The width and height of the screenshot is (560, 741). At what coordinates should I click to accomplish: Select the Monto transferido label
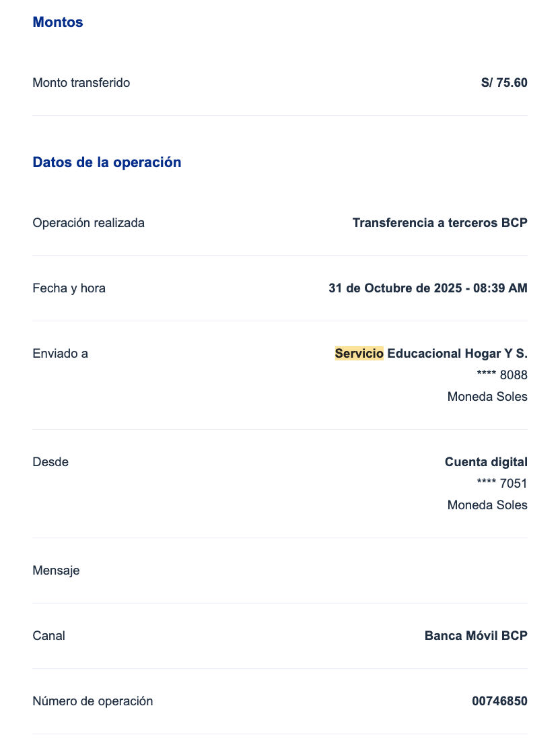tap(81, 83)
